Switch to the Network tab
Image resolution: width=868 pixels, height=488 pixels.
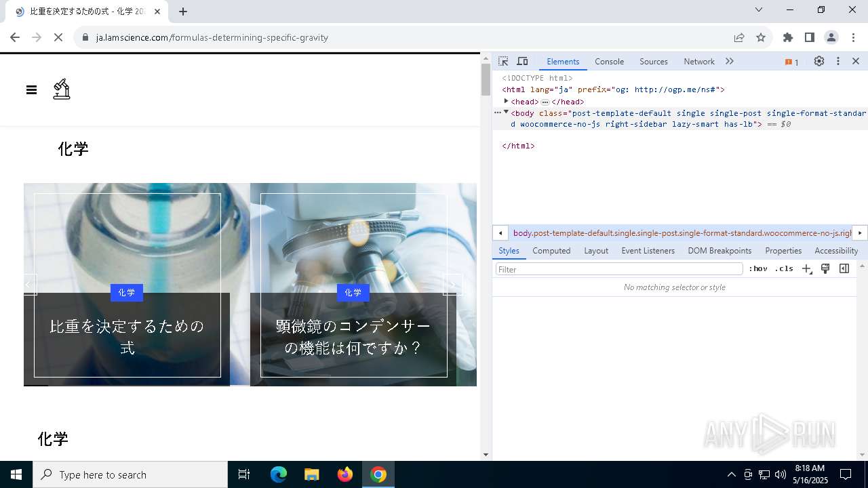coord(699,61)
